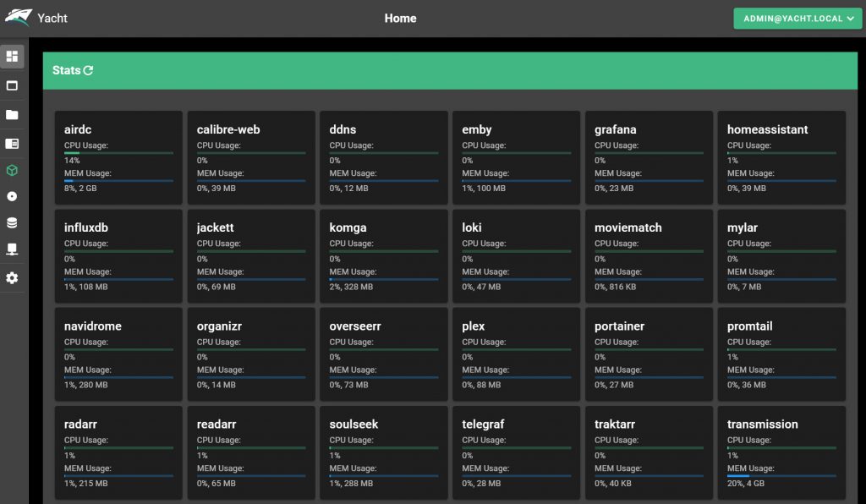Select the airdc container card title

(x=78, y=129)
